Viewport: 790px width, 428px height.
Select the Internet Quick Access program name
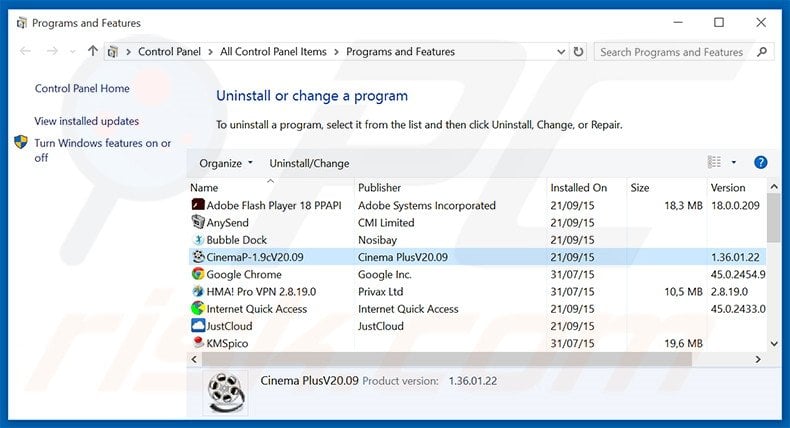[256, 309]
